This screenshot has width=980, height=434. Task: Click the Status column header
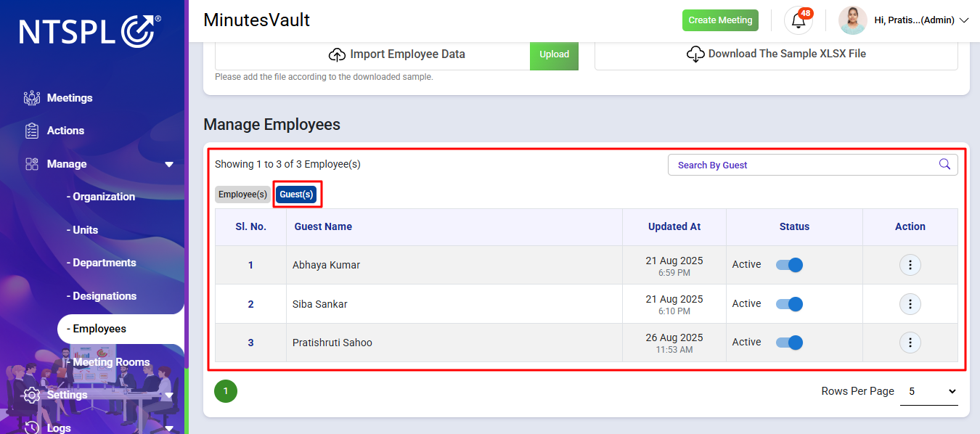pyautogui.click(x=794, y=226)
